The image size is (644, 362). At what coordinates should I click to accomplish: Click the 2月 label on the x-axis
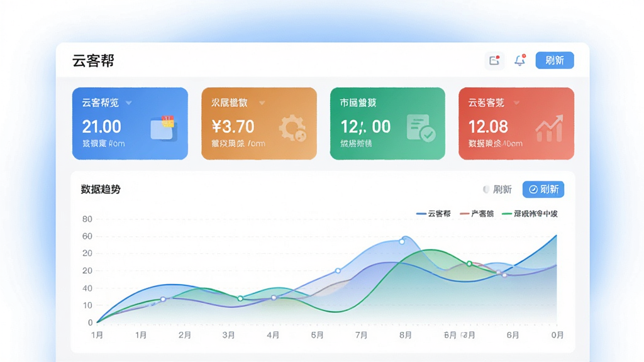pyautogui.click(x=184, y=336)
